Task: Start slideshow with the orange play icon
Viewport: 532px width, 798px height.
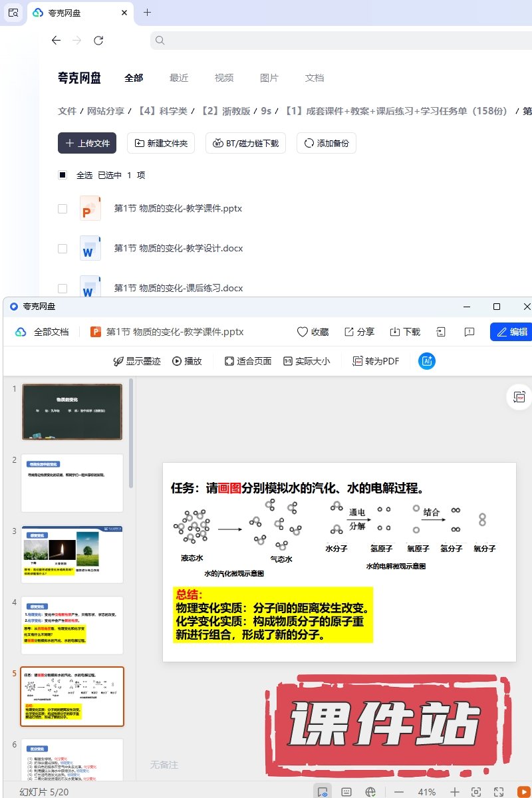Action: point(523,791)
